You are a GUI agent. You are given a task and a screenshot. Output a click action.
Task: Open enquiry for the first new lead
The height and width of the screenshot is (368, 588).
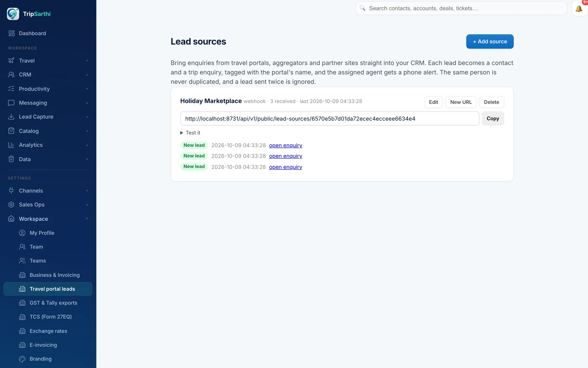pyautogui.click(x=286, y=146)
